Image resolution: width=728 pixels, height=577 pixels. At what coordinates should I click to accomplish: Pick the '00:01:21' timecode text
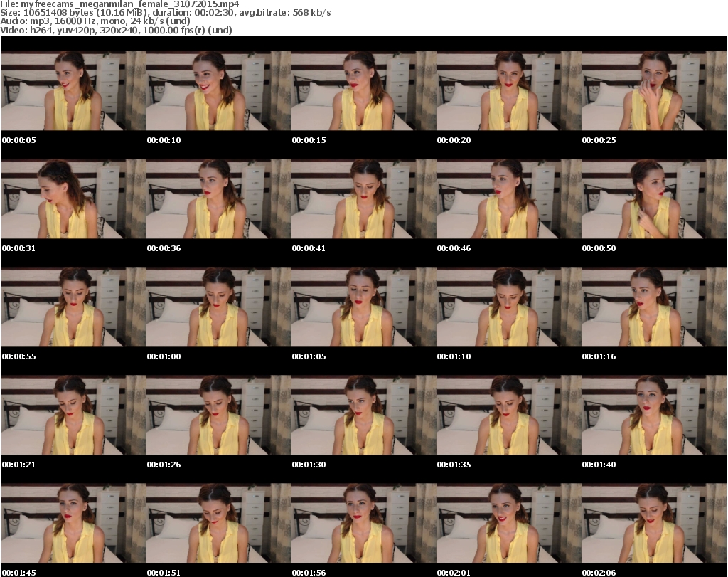(19, 465)
